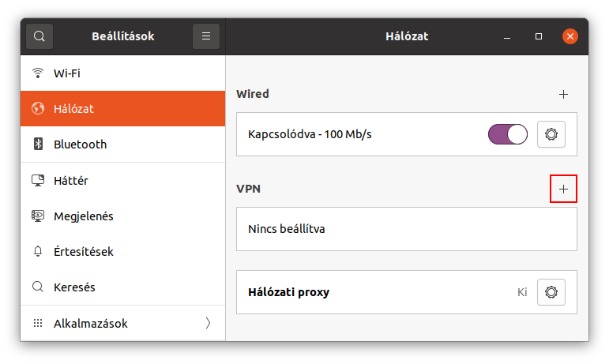Click the Nincs beállítva VPN row
Viewport: 609px width, 364px height.
point(407,229)
